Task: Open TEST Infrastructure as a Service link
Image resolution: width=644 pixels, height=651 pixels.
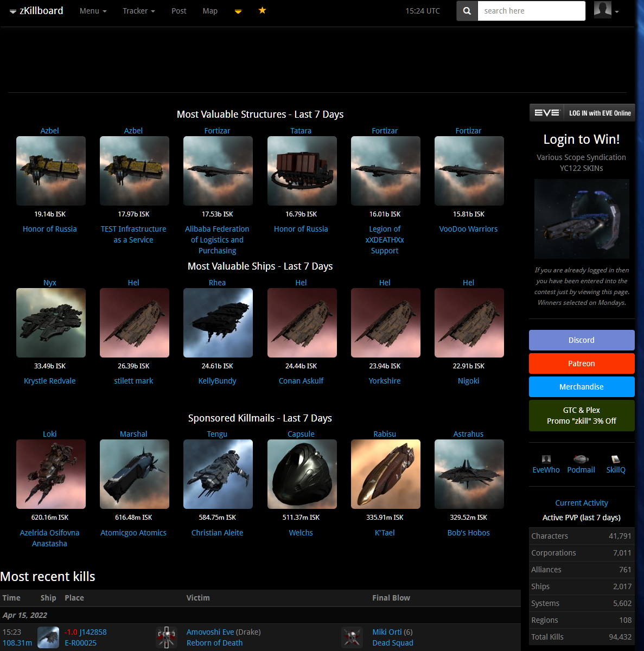Action: (133, 234)
